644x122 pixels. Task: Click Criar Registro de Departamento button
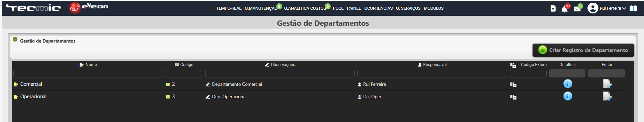pos(583,50)
